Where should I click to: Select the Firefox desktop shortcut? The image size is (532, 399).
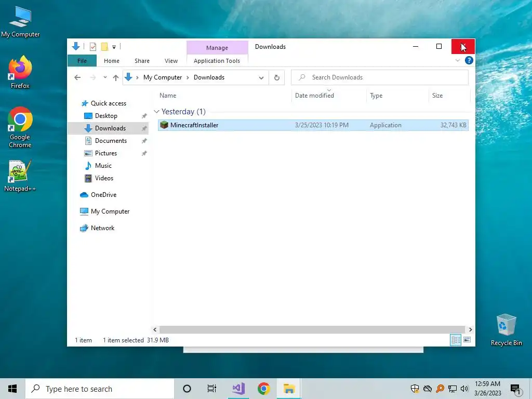pos(20,73)
